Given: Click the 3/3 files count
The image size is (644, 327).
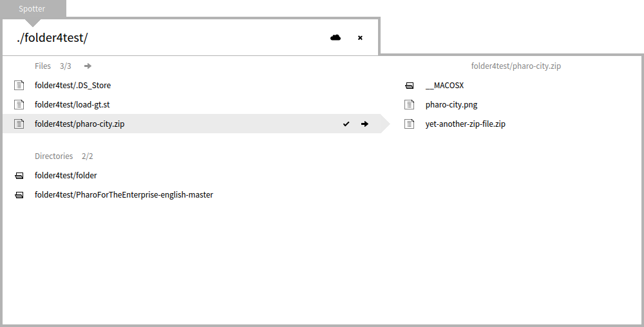Looking at the screenshot, I should (x=65, y=66).
